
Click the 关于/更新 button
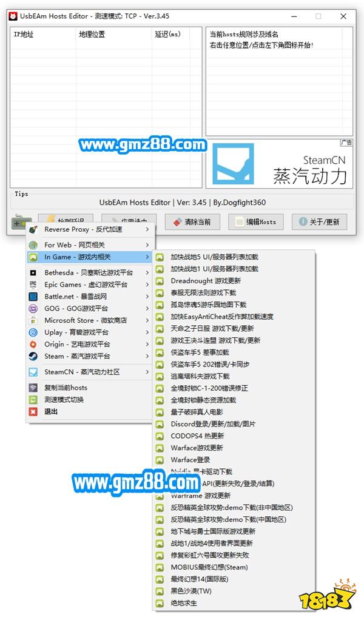coord(319,222)
